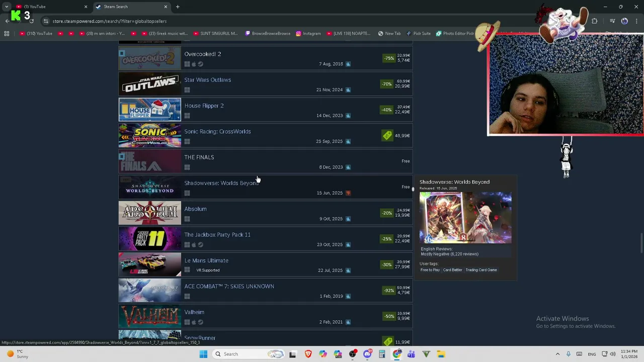This screenshot has width=644, height=362.
Task: Click the microphone icon in the system tray
Action: (x=569, y=354)
